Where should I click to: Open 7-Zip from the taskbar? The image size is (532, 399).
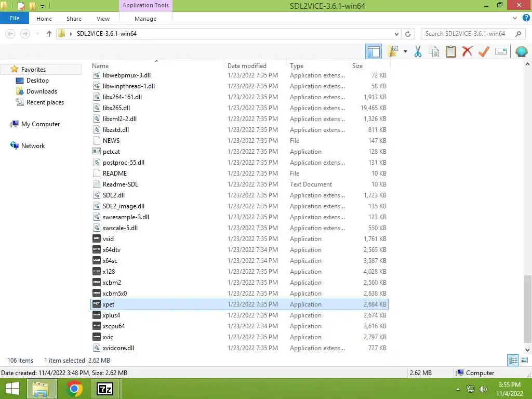click(x=105, y=389)
